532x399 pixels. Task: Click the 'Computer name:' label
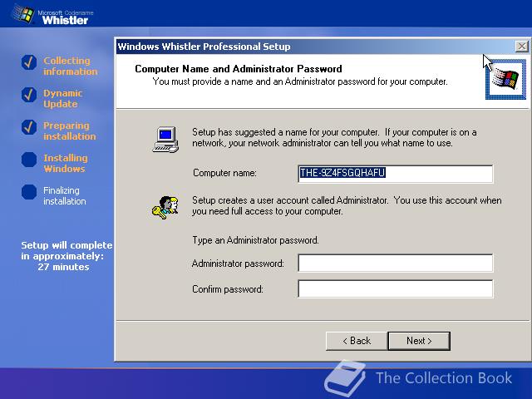point(224,173)
